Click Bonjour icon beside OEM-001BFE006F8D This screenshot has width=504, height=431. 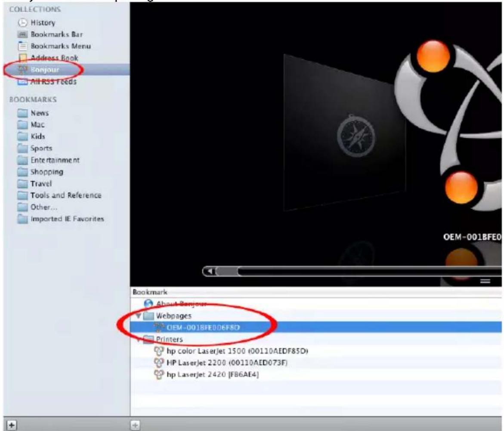click(x=159, y=327)
